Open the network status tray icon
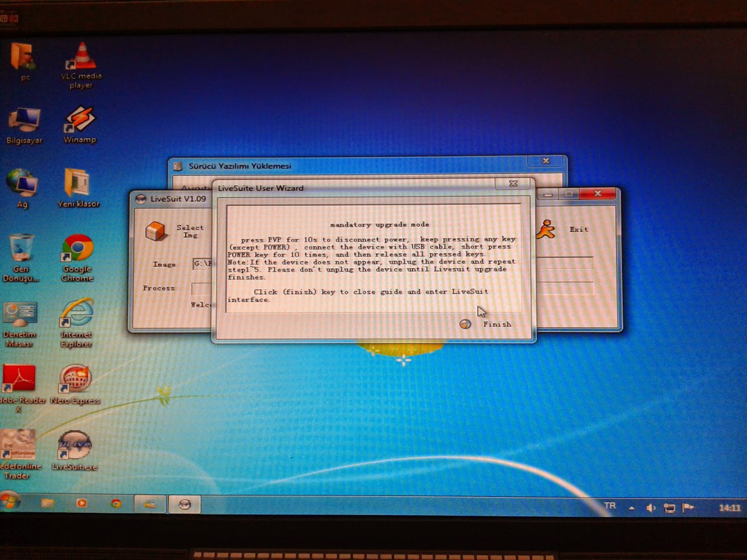The height and width of the screenshot is (560, 747). pyautogui.click(x=669, y=508)
